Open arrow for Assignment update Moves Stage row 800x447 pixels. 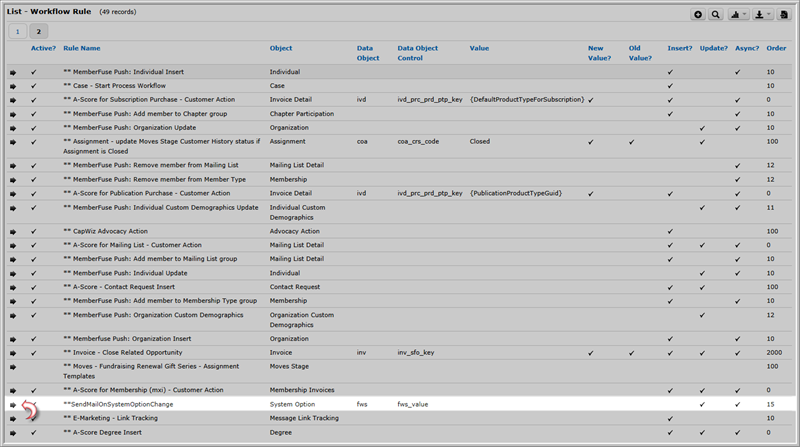[x=13, y=142]
